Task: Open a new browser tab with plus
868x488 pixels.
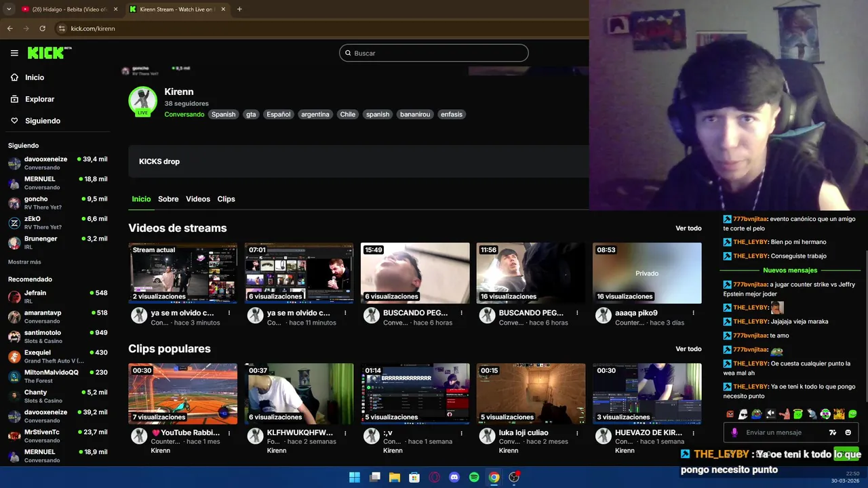Action: click(x=239, y=9)
